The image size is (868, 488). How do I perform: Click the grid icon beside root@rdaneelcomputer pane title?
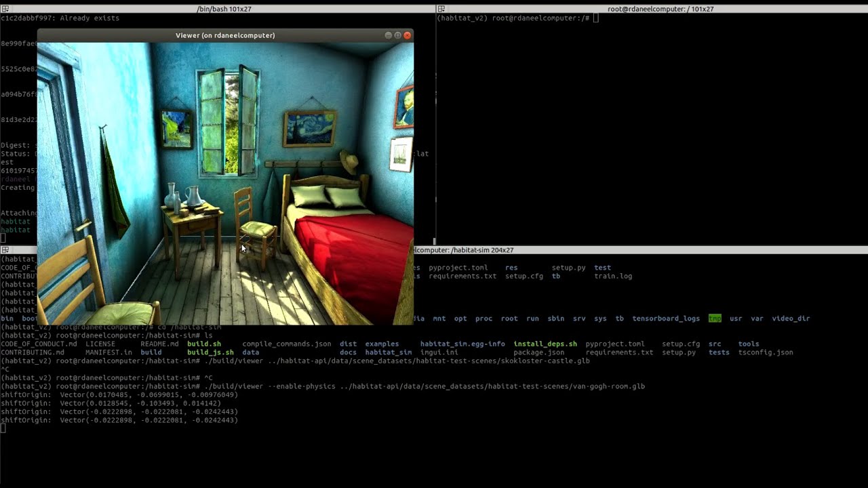(441, 9)
